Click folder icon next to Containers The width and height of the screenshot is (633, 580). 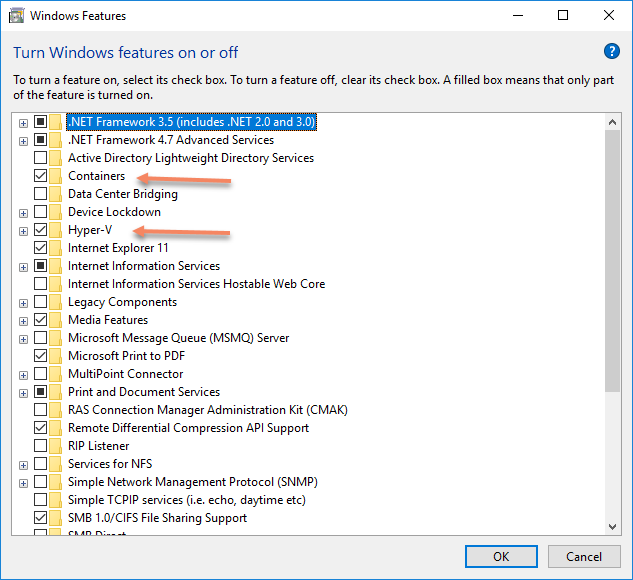pyautogui.click(x=56, y=176)
